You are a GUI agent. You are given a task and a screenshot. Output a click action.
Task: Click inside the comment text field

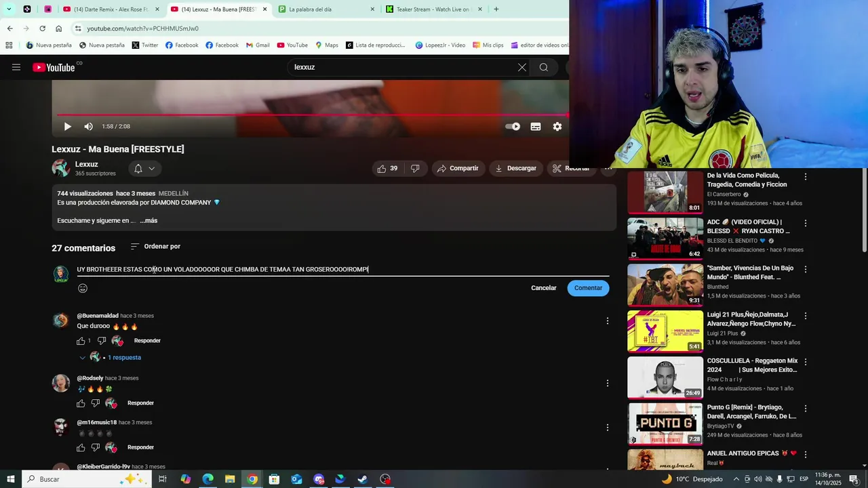342,269
